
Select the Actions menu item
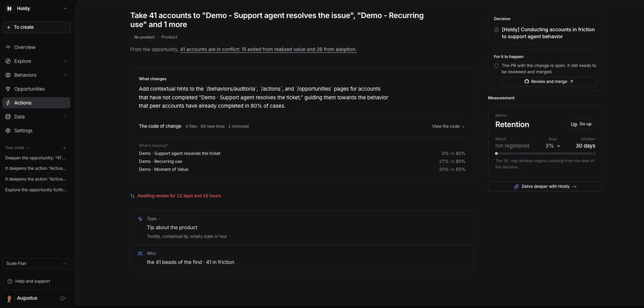36,103
